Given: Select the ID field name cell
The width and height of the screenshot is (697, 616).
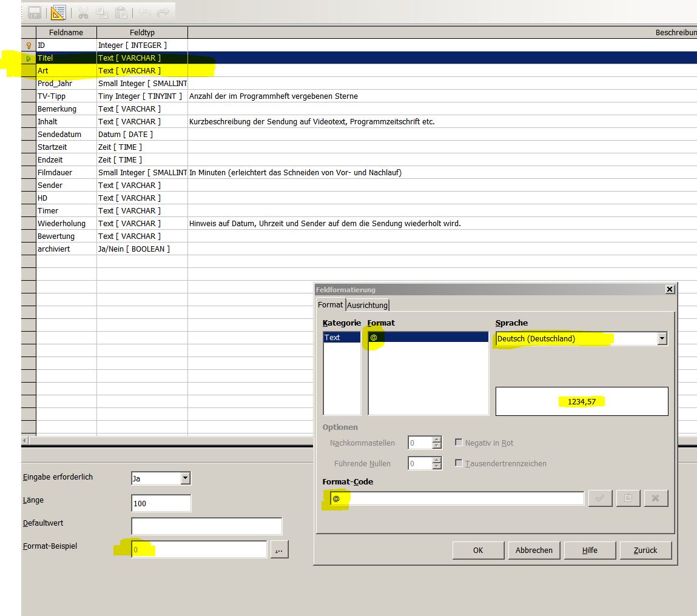Looking at the screenshot, I should pyautogui.click(x=66, y=45).
